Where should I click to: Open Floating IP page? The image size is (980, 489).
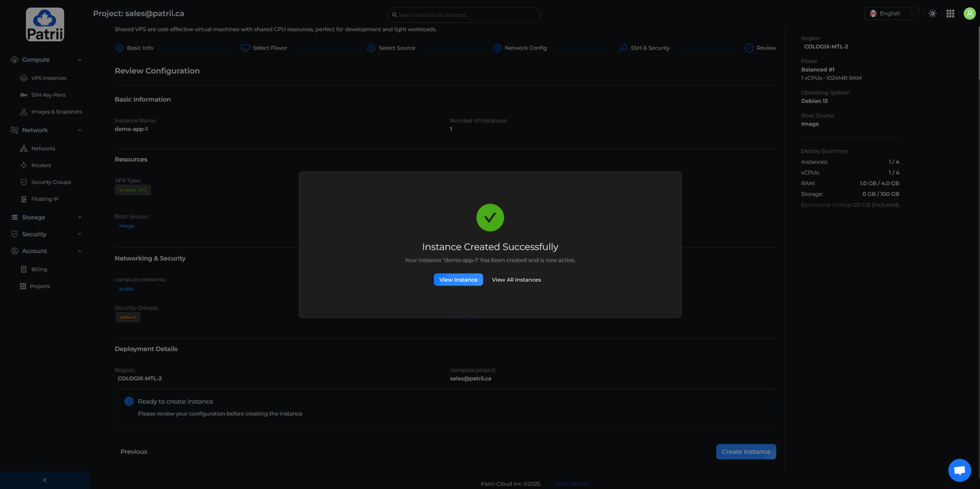coord(44,199)
